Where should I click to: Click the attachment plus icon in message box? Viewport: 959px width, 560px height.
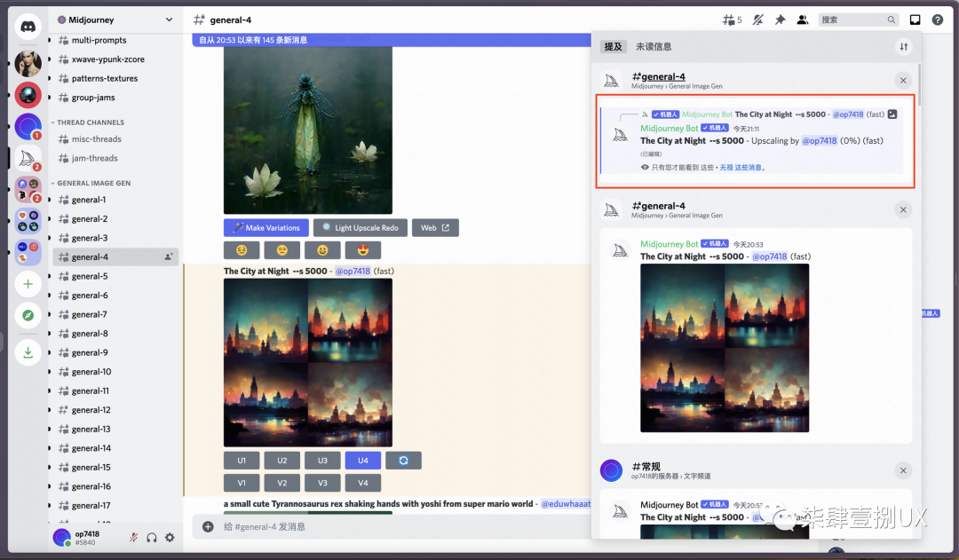tap(208, 526)
